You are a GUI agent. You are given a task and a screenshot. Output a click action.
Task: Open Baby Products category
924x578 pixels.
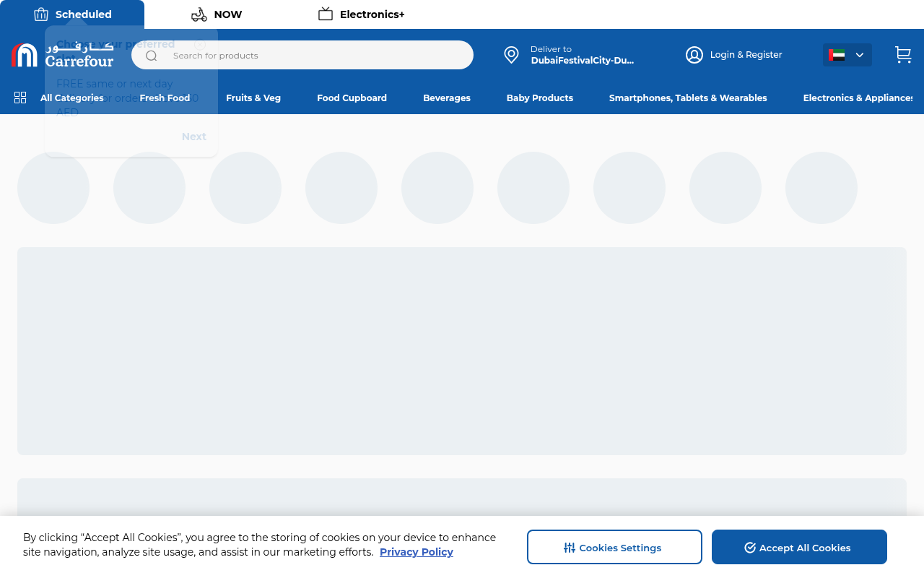[540, 98]
